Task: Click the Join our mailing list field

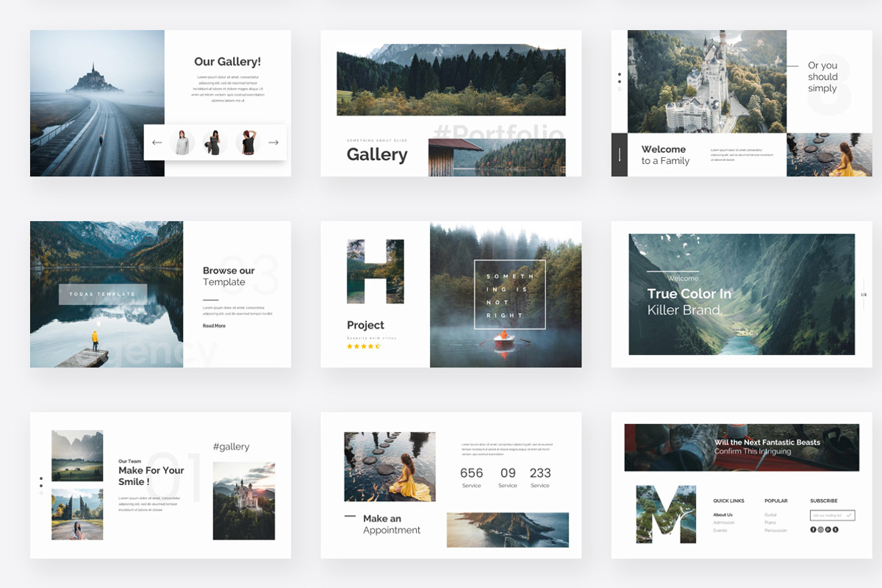Action: pyautogui.click(x=833, y=515)
